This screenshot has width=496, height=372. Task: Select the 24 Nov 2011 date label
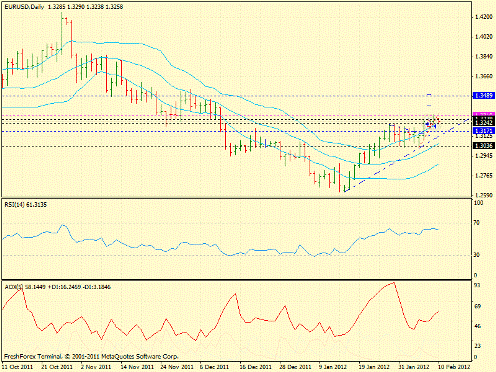click(177, 367)
